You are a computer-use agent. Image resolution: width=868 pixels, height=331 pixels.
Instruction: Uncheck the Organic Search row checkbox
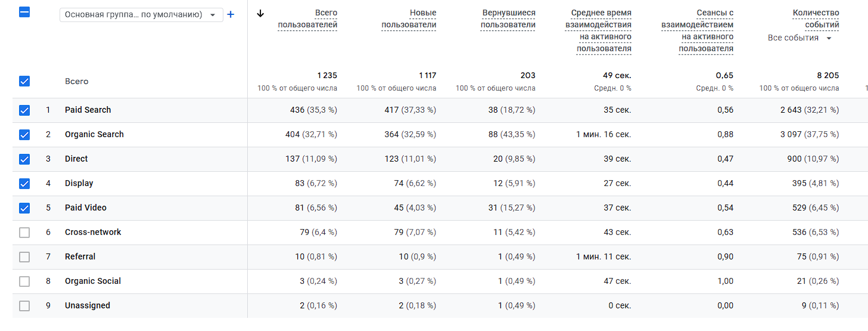(24, 135)
